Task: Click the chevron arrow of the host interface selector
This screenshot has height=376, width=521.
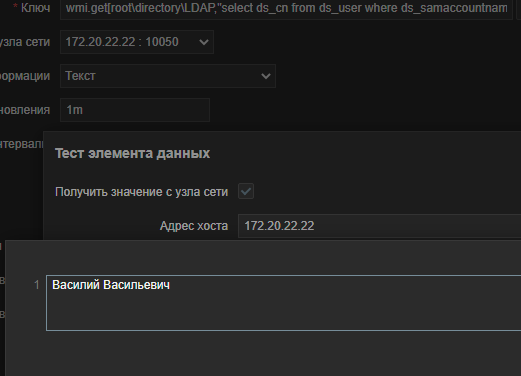Action: [x=204, y=42]
